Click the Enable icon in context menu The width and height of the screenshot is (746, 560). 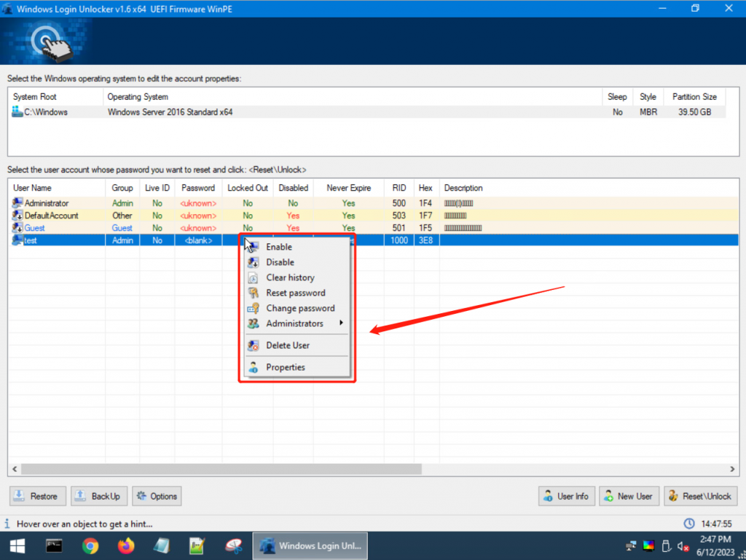(x=254, y=247)
